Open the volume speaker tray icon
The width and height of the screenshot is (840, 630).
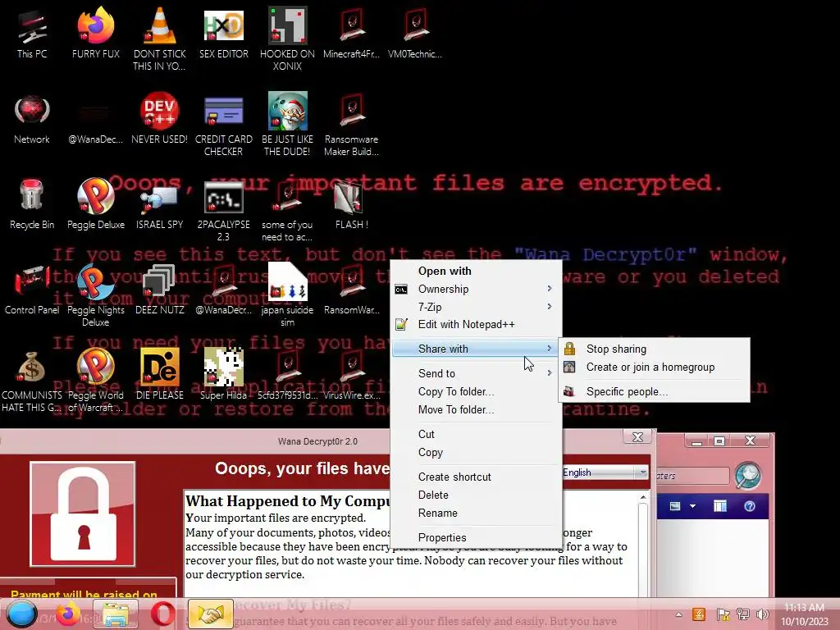pyautogui.click(x=762, y=614)
